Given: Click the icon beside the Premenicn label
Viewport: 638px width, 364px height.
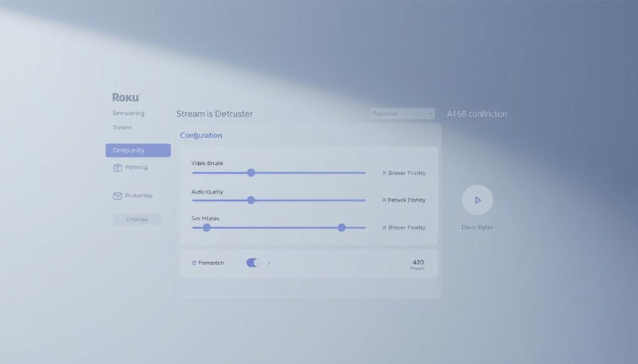Looking at the screenshot, I should (x=194, y=263).
